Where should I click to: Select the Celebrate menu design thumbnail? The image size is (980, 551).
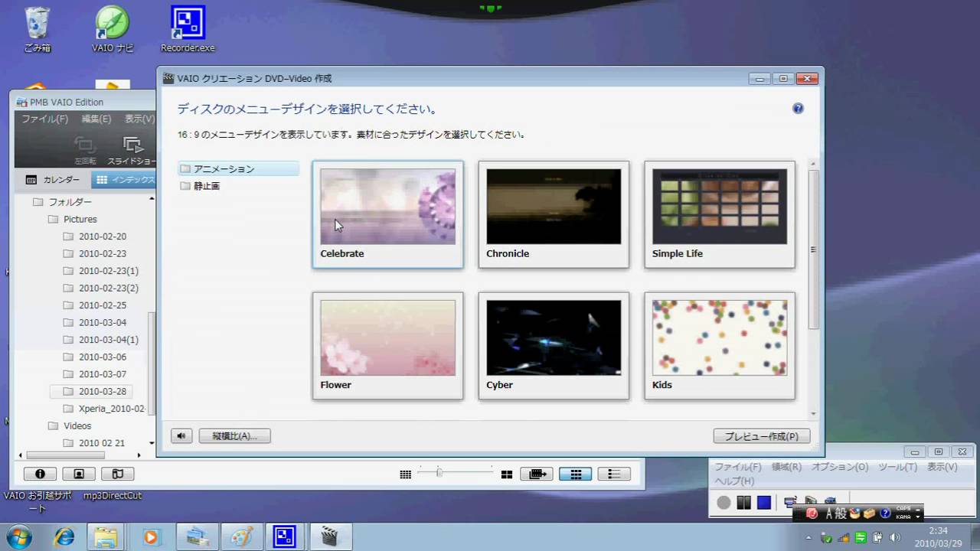[387, 214]
